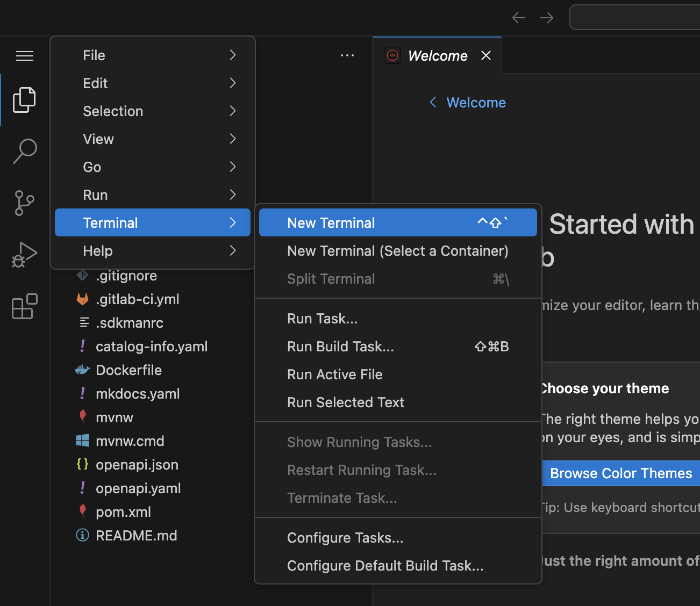Open the Source Control view icon
Screen dimensions: 700x606
coord(25,203)
